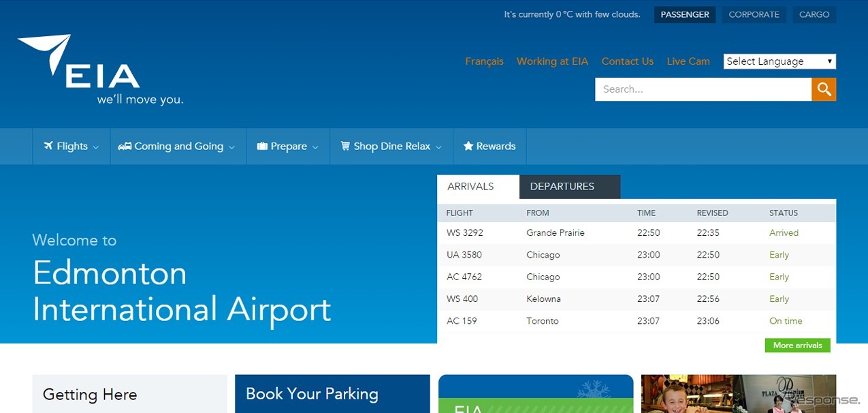Click the STATUS column header
The width and height of the screenshot is (868, 413).
784,213
